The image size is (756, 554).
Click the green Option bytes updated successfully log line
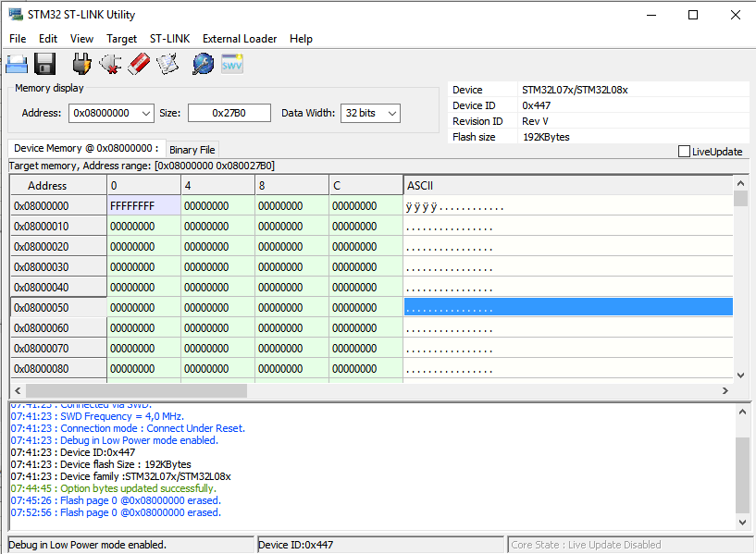114,488
